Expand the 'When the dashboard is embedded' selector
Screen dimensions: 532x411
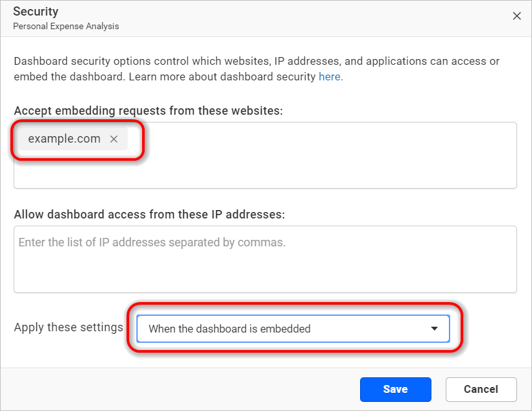pos(292,329)
